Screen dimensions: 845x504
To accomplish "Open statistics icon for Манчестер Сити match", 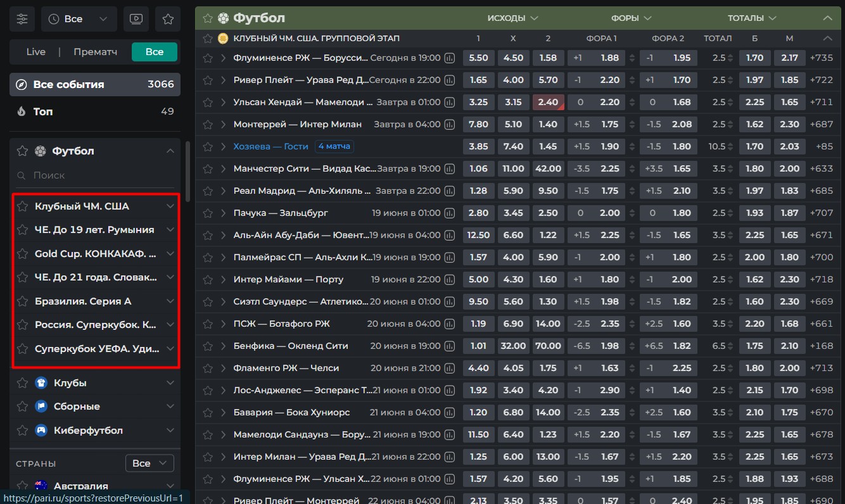I will pos(450,168).
